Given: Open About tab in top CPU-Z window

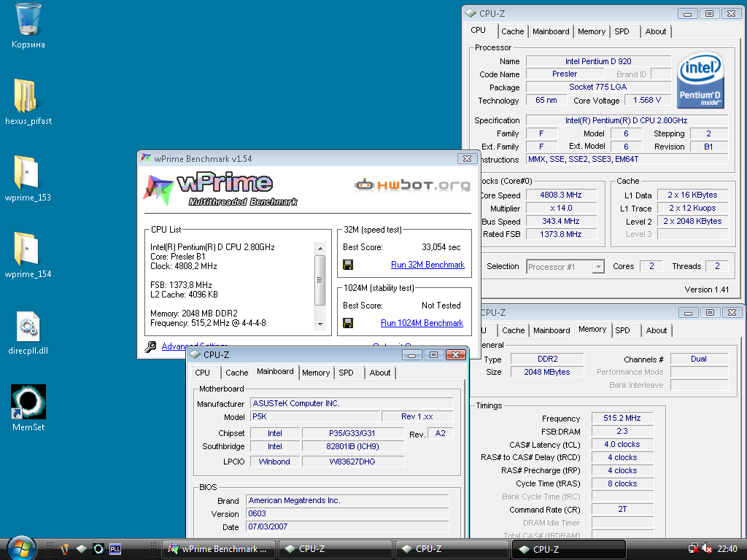Looking at the screenshot, I should (x=656, y=31).
